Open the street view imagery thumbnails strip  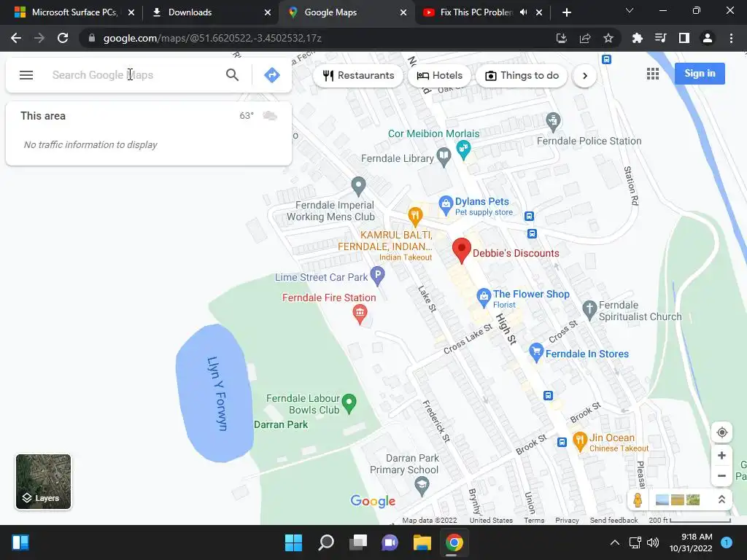tap(678, 499)
